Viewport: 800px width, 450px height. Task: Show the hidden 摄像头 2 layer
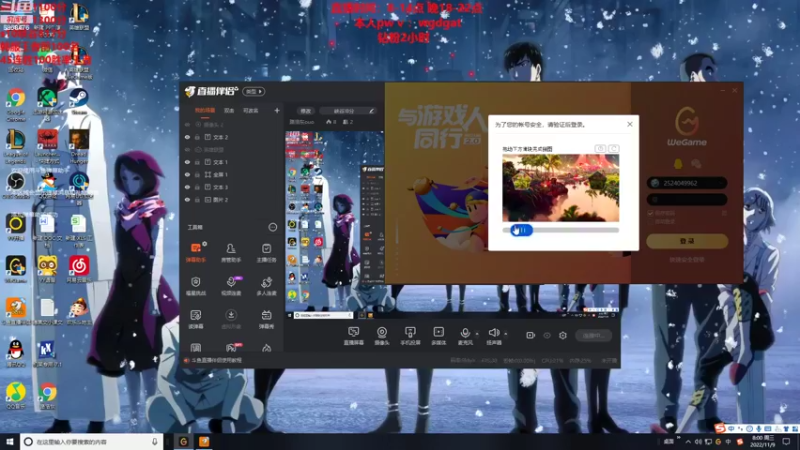coord(187,124)
